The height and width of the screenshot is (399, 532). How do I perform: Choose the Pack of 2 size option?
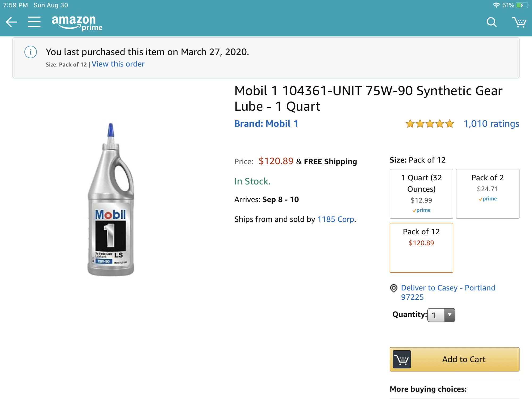(x=488, y=194)
